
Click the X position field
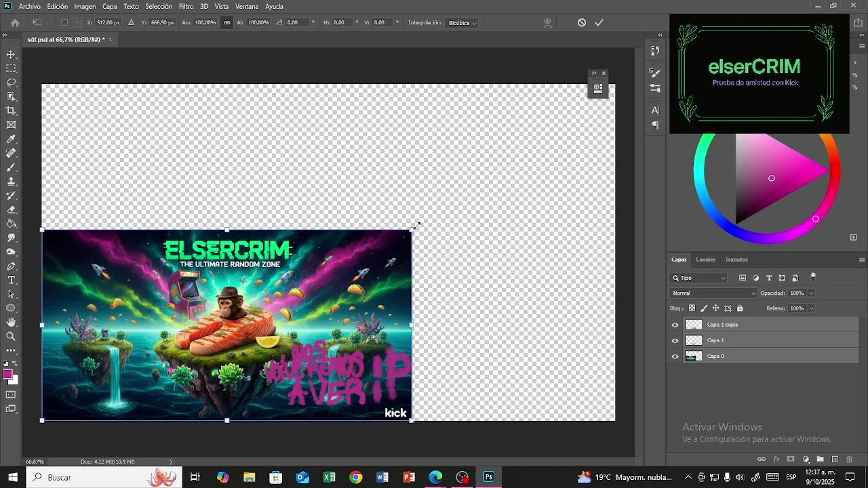pyautogui.click(x=108, y=22)
